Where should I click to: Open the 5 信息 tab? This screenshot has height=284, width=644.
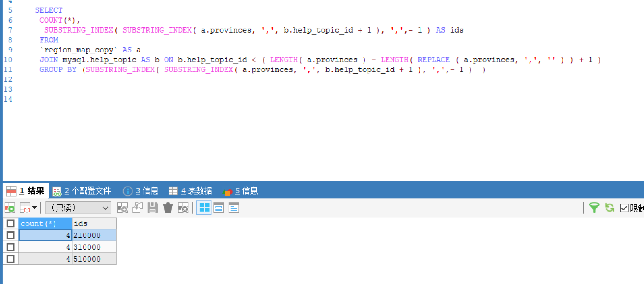[x=240, y=191]
